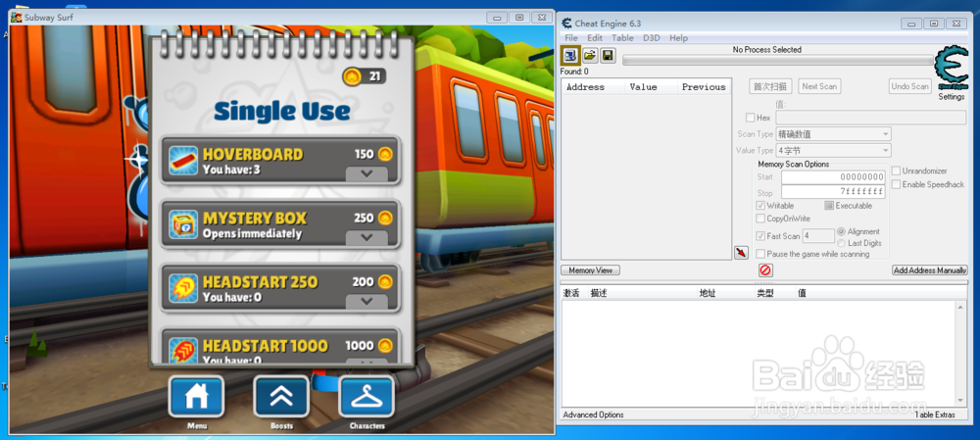Click the coin beside Hoverboard price 150
The height and width of the screenshot is (440, 980).
[x=385, y=154]
